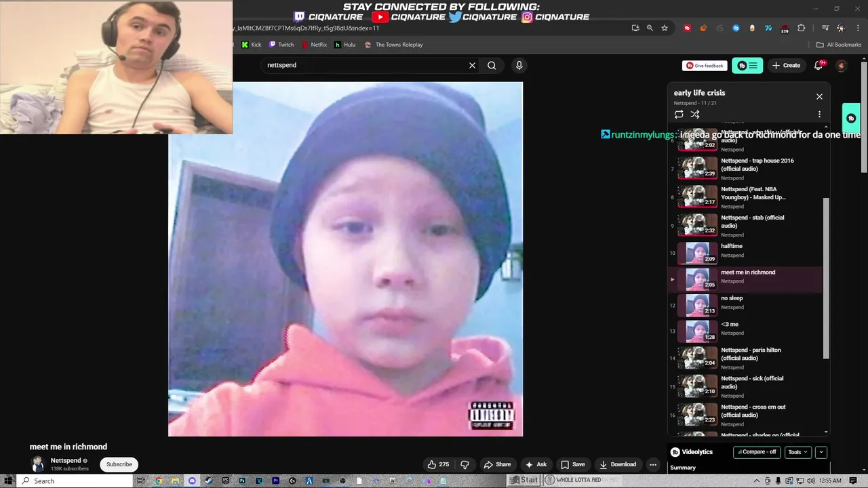Open the Kick bookmark
Image resolution: width=868 pixels, height=488 pixels.
[252, 45]
